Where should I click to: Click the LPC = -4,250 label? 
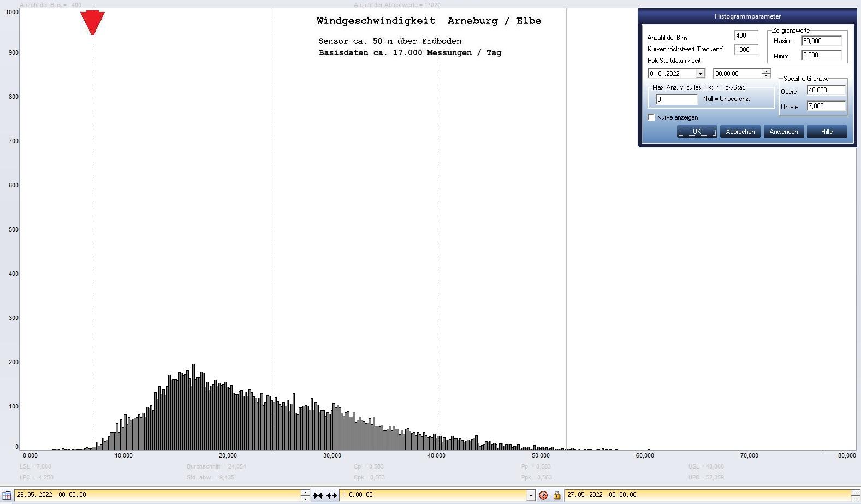pos(37,478)
